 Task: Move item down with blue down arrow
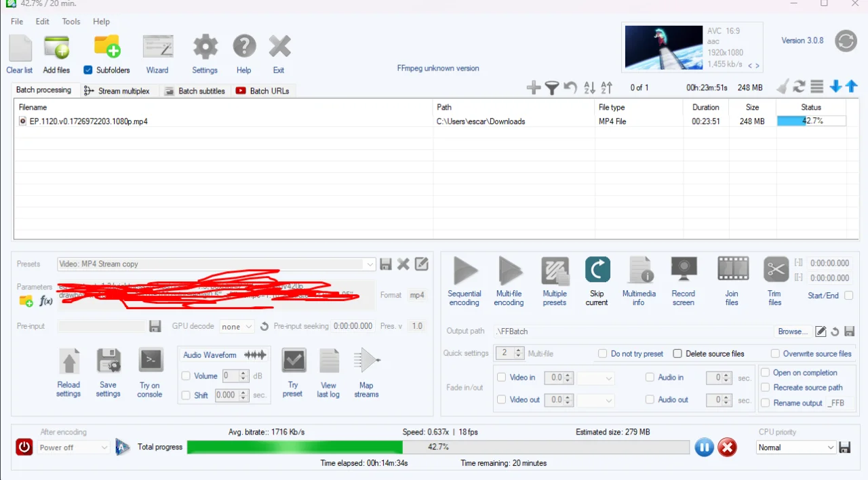pyautogui.click(x=835, y=87)
